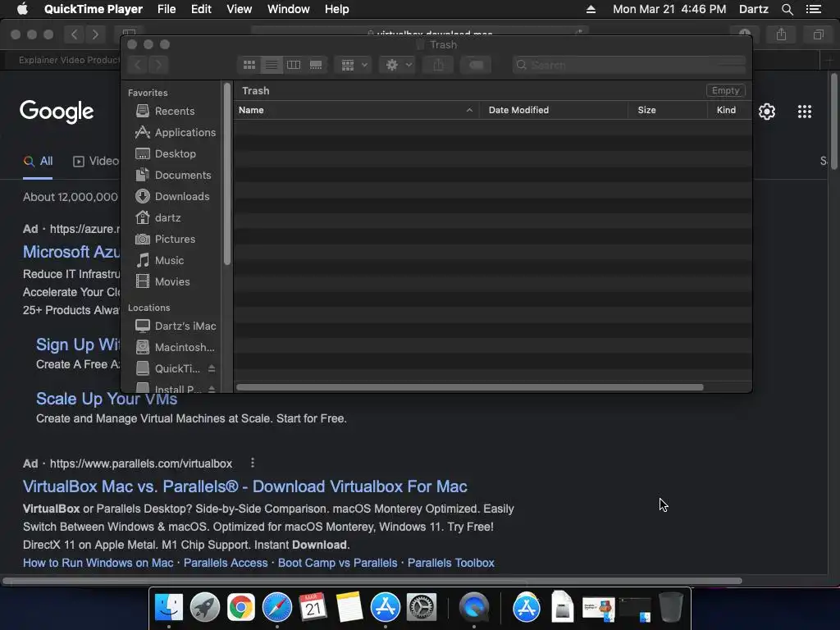Screen dimensions: 840x630
Task: Open Google apps grid in Safari
Action: 804,112
